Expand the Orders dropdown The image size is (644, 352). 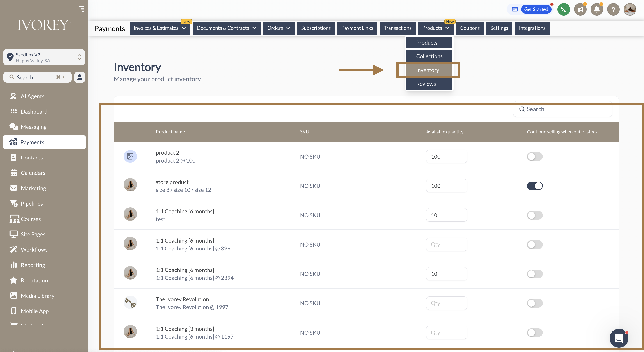[279, 28]
